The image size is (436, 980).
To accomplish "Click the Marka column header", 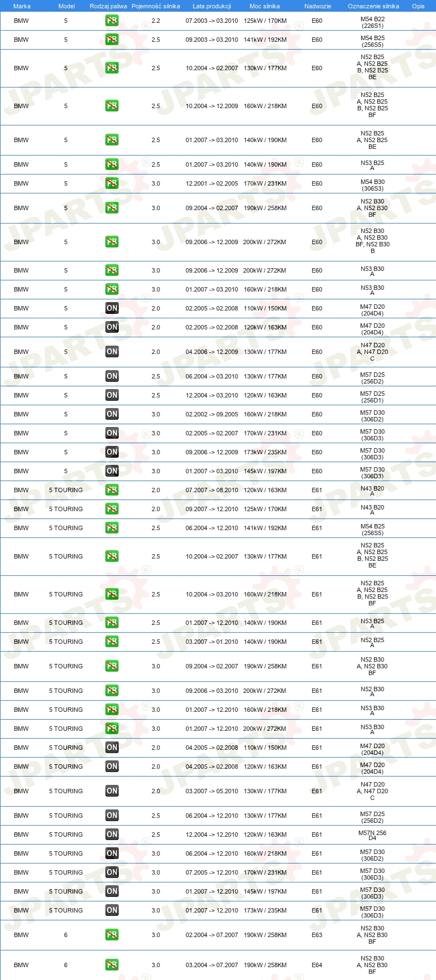I will tap(22, 6).
